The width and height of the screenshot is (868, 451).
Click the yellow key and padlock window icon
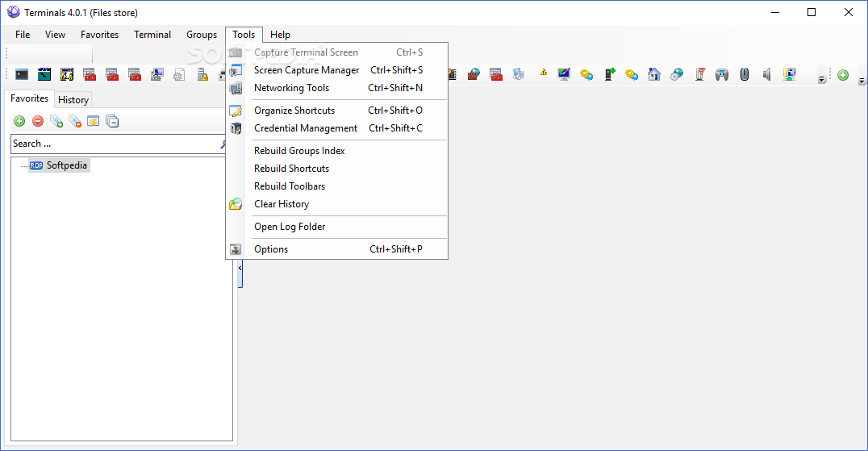coord(67,74)
